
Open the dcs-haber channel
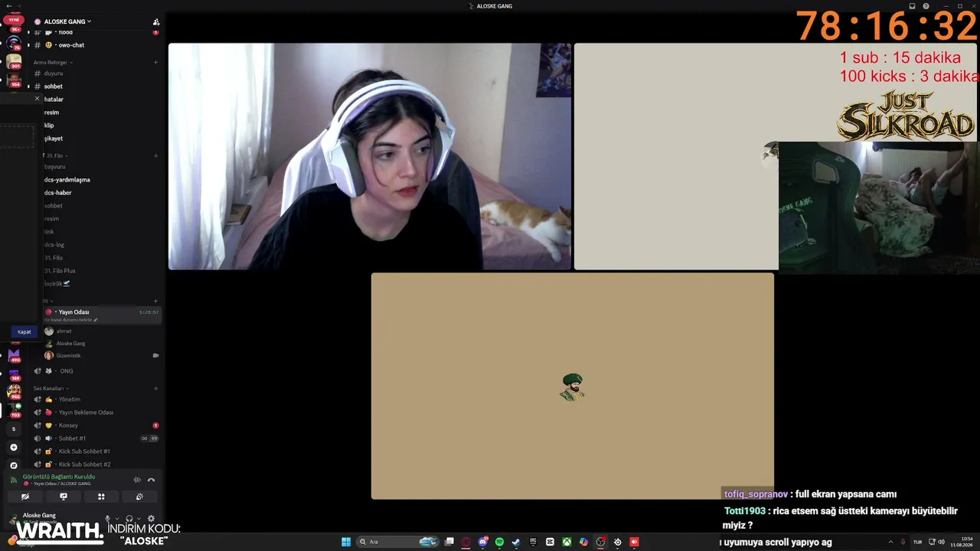pos(58,193)
